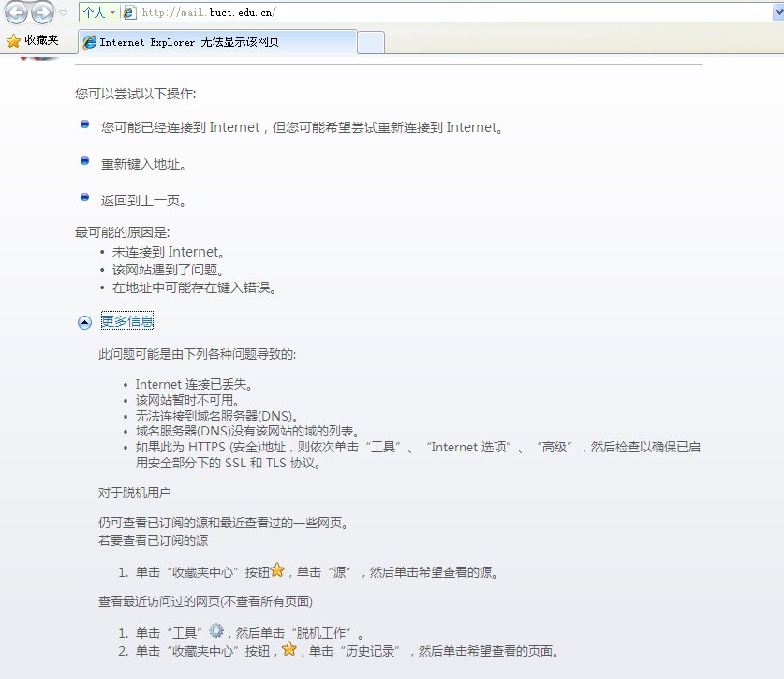Click the blue bullet beside the reconnect Internet suggestion
Screen dimensions: 784x679
(x=84, y=124)
